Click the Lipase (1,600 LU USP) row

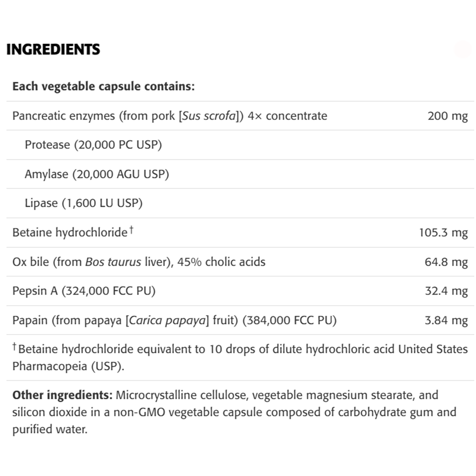pyautogui.click(x=84, y=203)
